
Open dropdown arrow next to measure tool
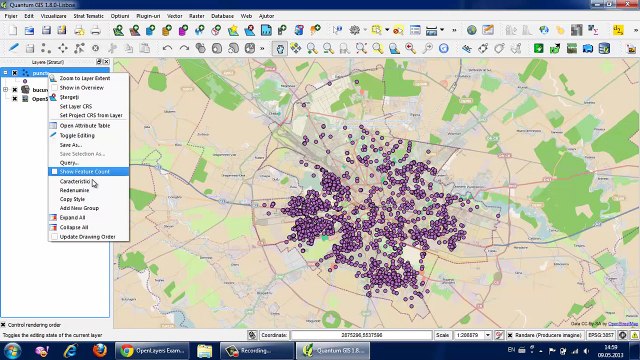[442, 30]
